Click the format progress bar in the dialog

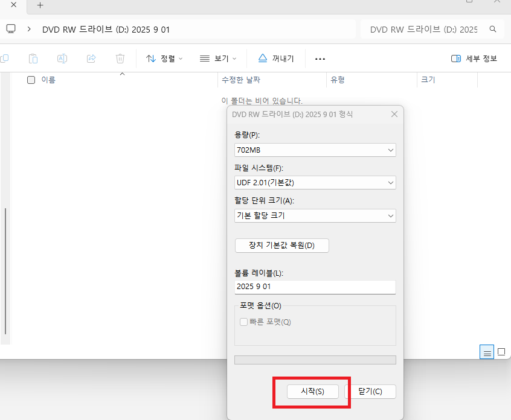pyautogui.click(x=315, y=359)
